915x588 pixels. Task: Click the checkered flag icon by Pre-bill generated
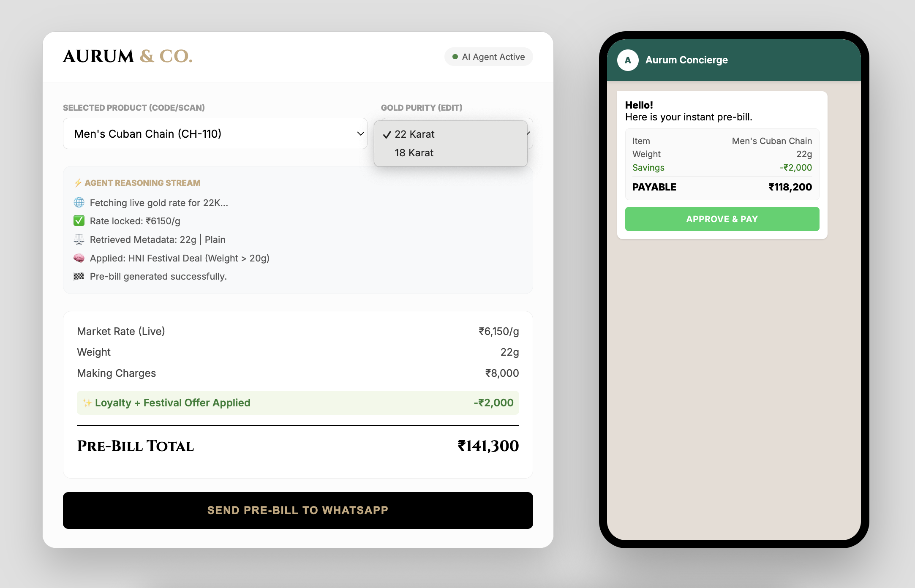(x=79, y=276)
